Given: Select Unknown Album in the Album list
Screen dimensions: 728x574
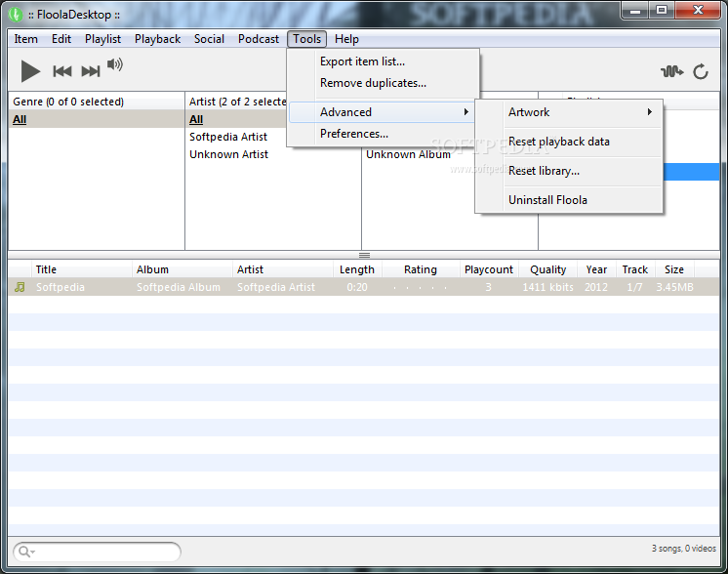Looking at the screenshot, I should [408, 154].
